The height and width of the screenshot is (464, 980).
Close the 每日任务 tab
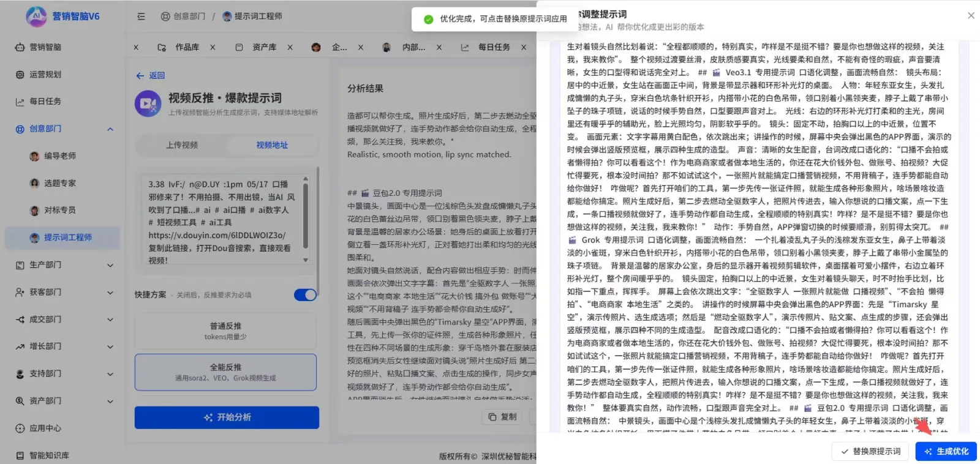point(524,47)
